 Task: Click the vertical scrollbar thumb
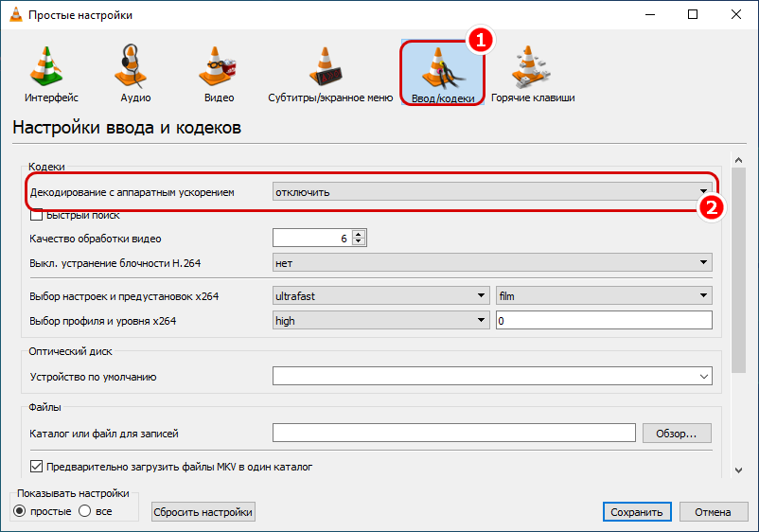[738, 270]
